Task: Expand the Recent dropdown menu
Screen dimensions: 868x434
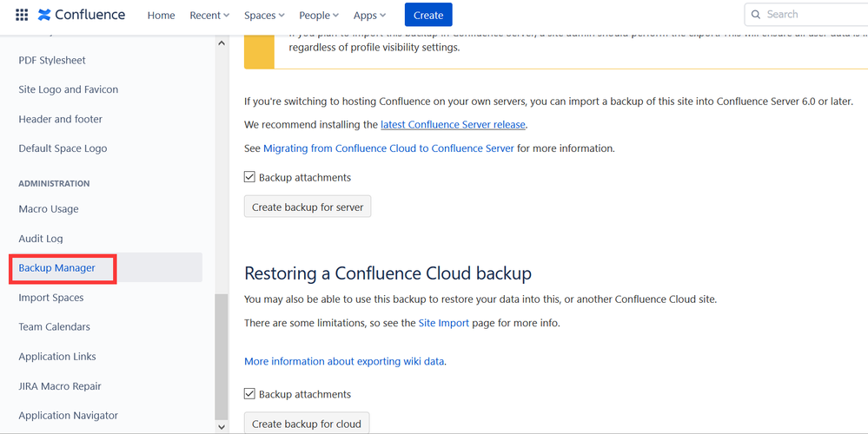Action: pos(209,16)
